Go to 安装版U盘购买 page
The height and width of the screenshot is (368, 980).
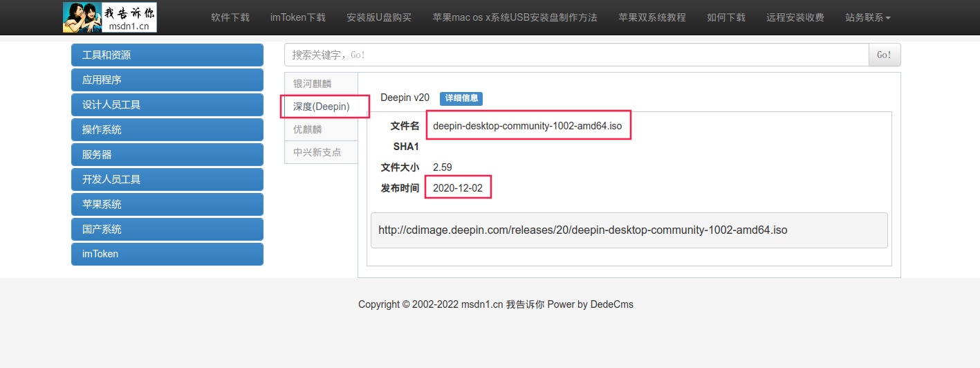(x=379, y=17)
